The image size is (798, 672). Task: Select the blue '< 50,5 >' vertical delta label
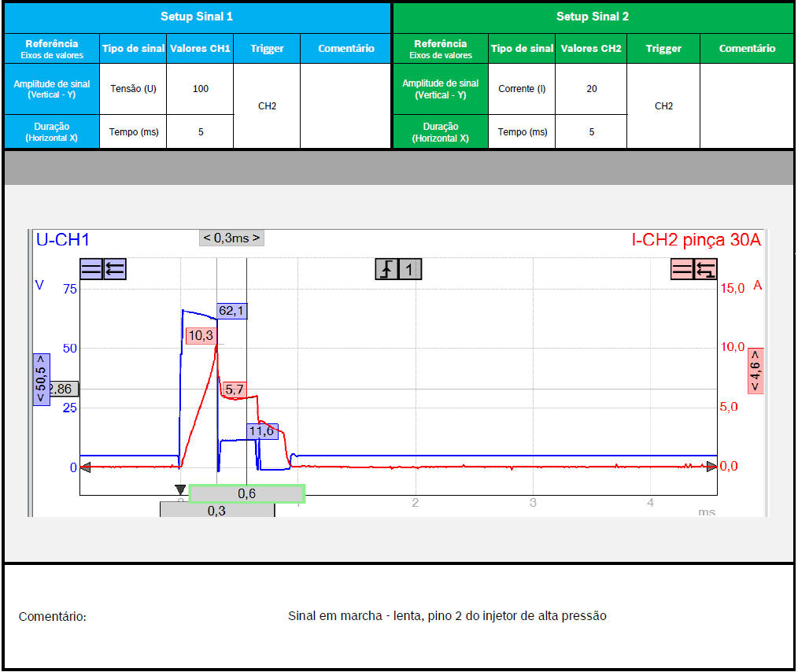(x=41, y=379)
